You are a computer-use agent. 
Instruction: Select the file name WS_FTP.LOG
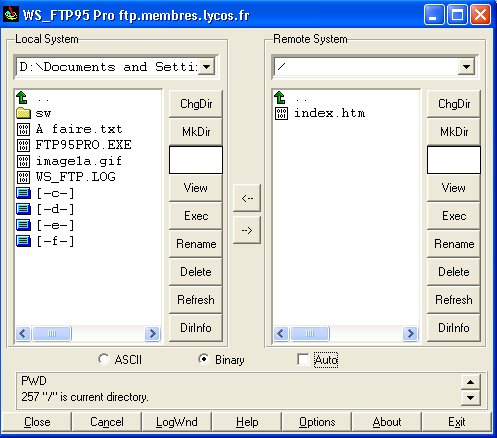pos(76,177)
